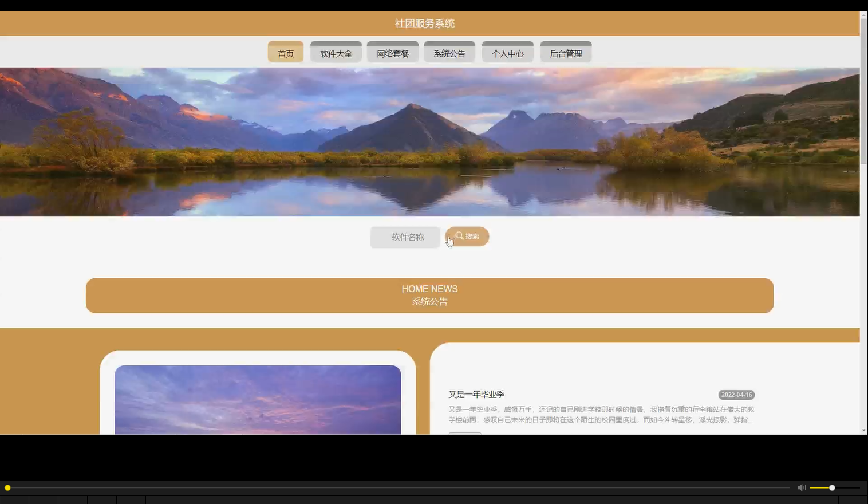Image resolution: width=868 pixels, height=504 pixels.
Task: Click the mountain lake banner image
Action: (429, 142)
